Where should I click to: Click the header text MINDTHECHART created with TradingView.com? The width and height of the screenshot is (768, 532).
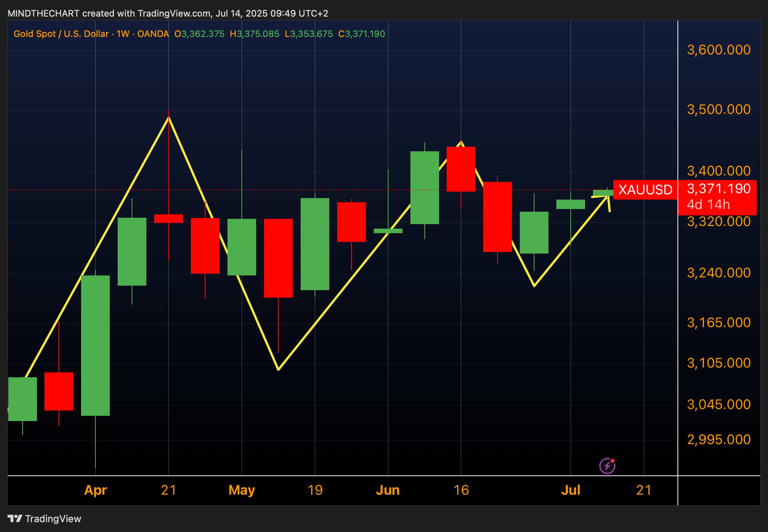[x=109, y=14]
